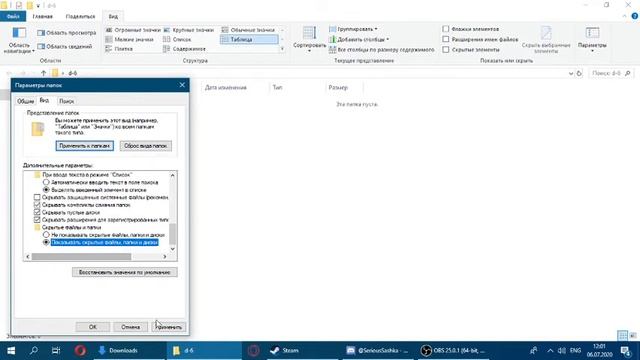The height and width of the screenshot is (360, 640).
Task: Go up one folder level arrow
Action: [x=43, y=73]
